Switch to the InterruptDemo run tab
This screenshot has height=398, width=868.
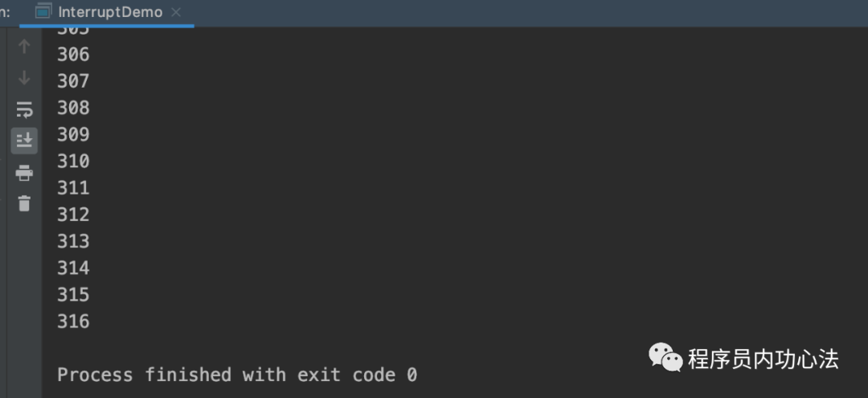point(110,12)
